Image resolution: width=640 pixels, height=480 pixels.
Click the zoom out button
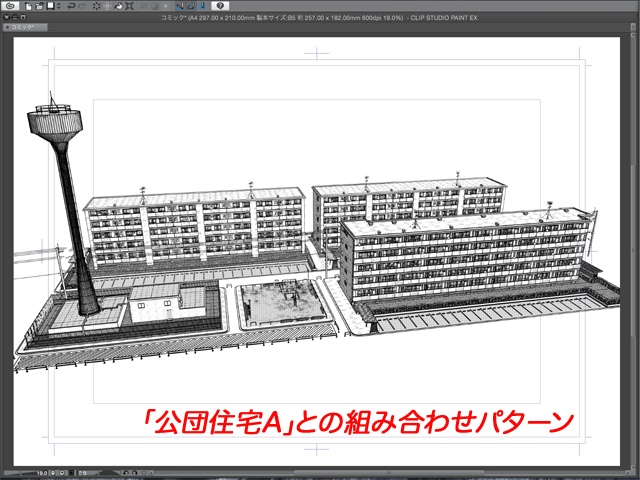tap(53, 473)
